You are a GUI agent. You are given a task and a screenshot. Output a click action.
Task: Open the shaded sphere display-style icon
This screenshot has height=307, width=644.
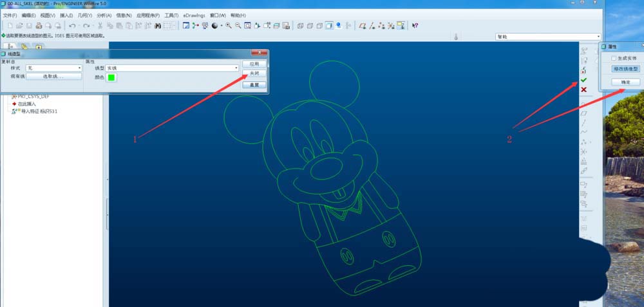(214, 26)
